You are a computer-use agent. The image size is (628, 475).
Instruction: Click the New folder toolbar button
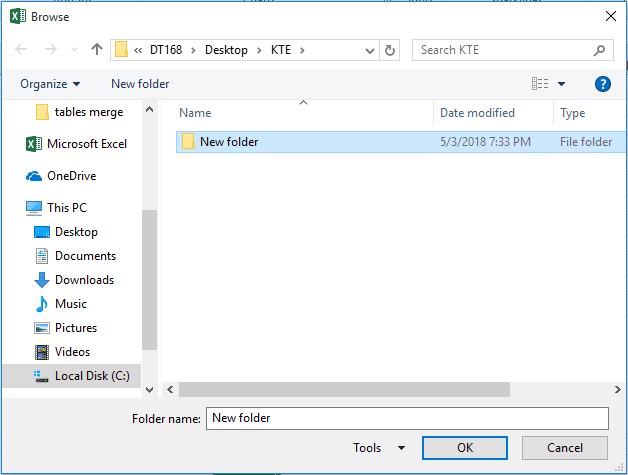tap(140, 84)
